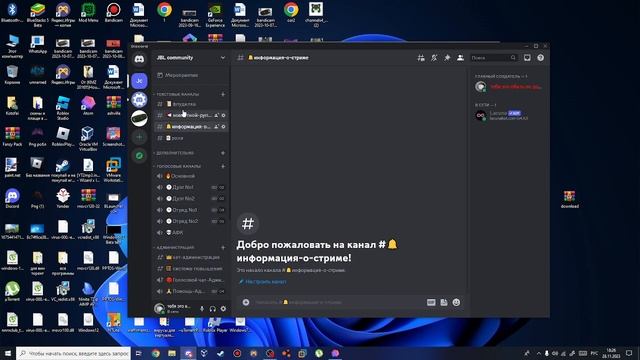Open the Мероприятия events entry
The image size is (640, 360).
[x=191, y=75]
